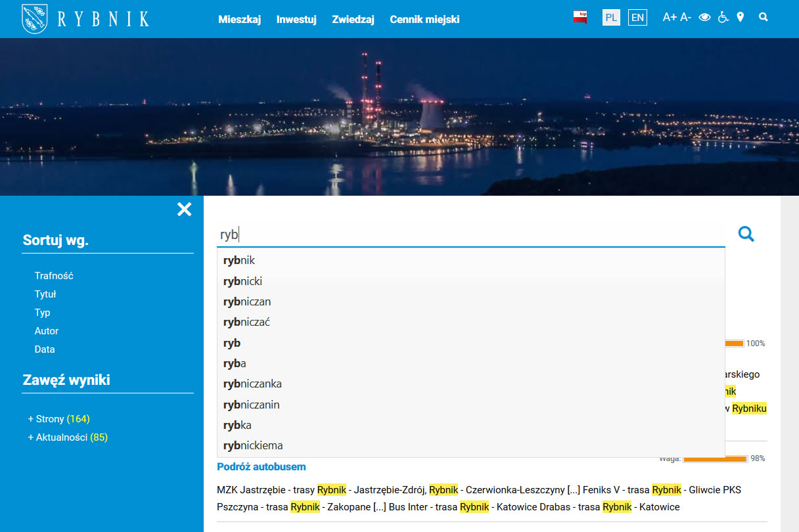Image resolution: width=799 pixels, height=532 pixels.
Task: Click the search magnifier in the top bar
Action: 763,17
